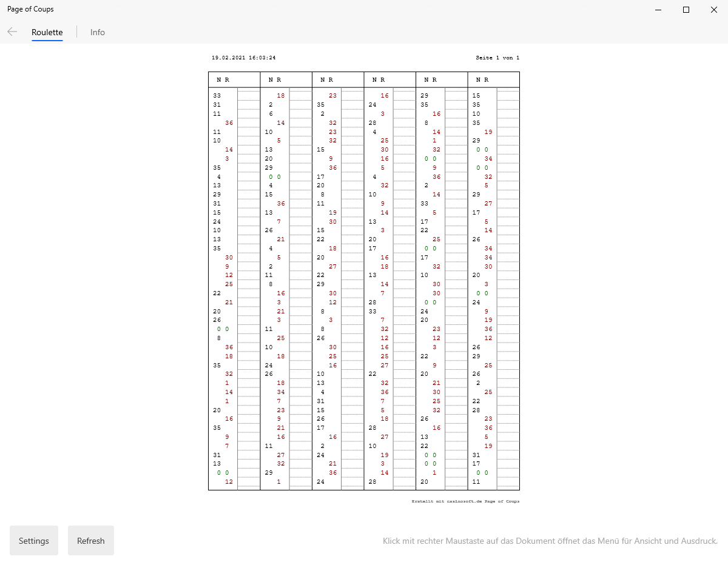Open the Info tab
This screenshot has width=728, height=565.
[98, 32]
